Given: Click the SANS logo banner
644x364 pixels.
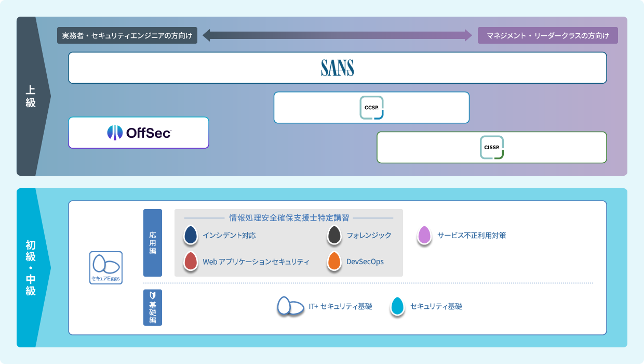Looking at the screenshot, I should [338, 68].
